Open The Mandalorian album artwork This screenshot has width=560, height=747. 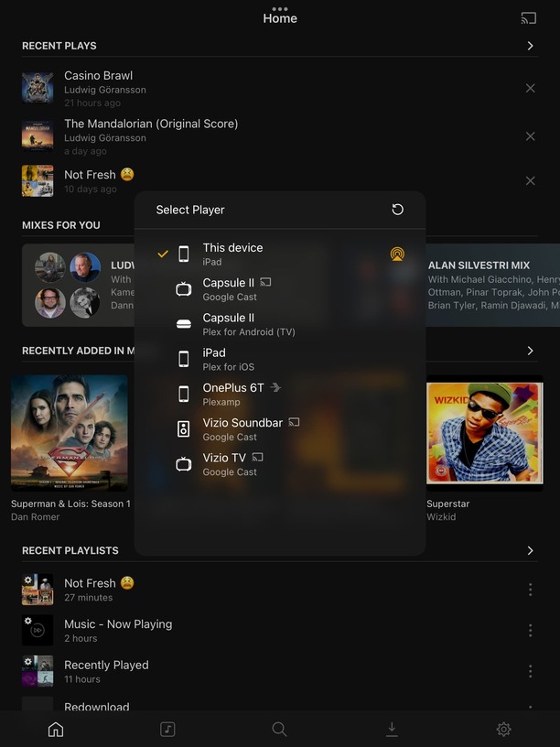38,135
